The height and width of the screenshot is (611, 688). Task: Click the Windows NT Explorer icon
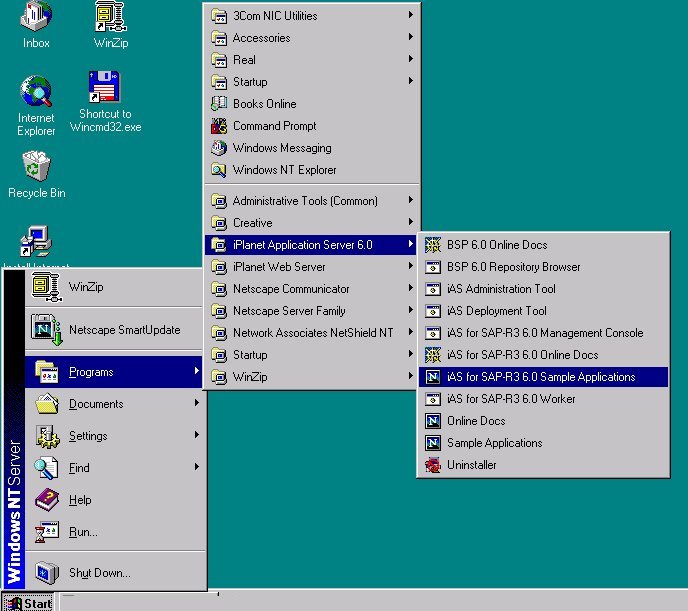click(x=219, y=170)
